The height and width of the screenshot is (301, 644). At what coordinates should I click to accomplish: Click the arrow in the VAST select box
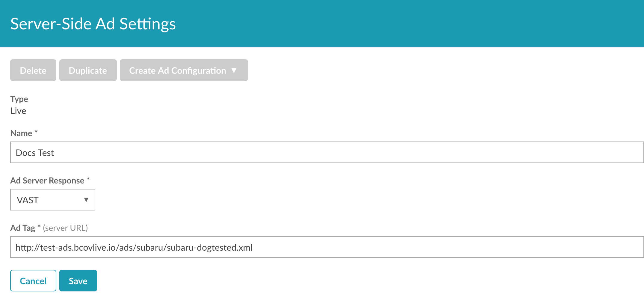86,200
